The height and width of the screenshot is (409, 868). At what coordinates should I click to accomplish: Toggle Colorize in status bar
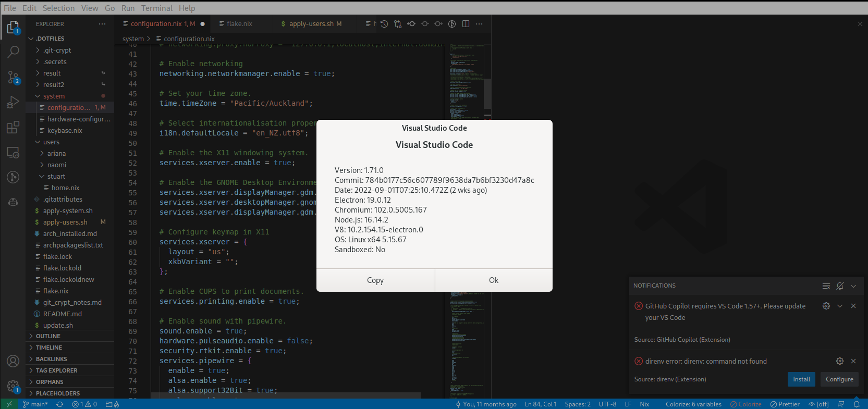pyautogui.click(x=746, y=404)
